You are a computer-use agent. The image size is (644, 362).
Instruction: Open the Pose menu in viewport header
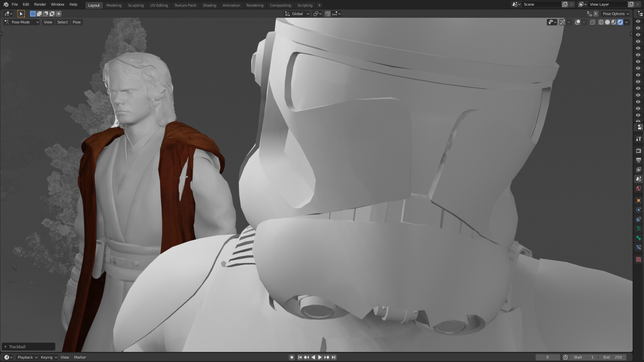[x=76, y=22]
